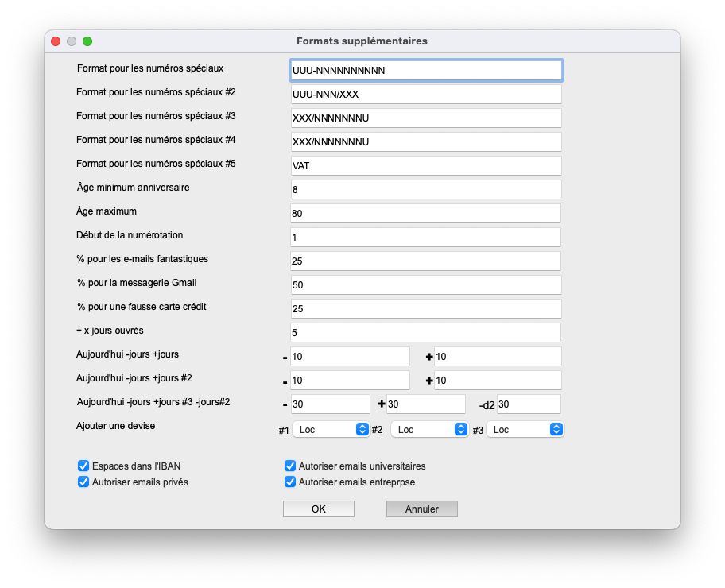The image size is (725, 588).
Task: Click the plus days field in the #3 row
Action: point(426,404)
